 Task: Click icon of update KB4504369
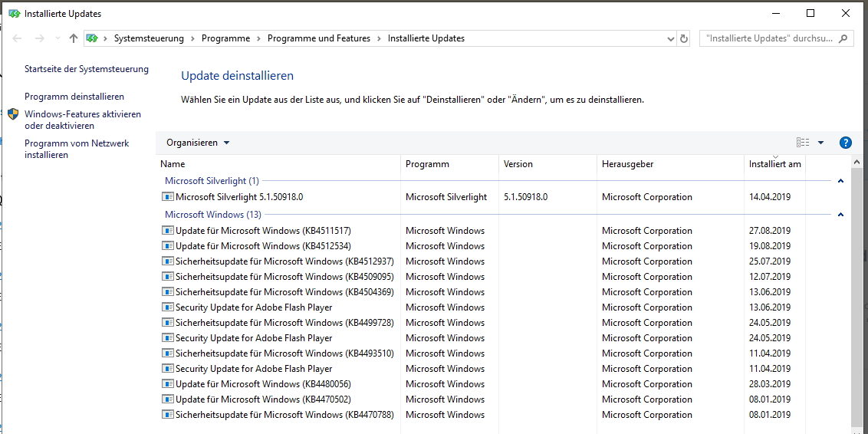(x=167, y=291)
